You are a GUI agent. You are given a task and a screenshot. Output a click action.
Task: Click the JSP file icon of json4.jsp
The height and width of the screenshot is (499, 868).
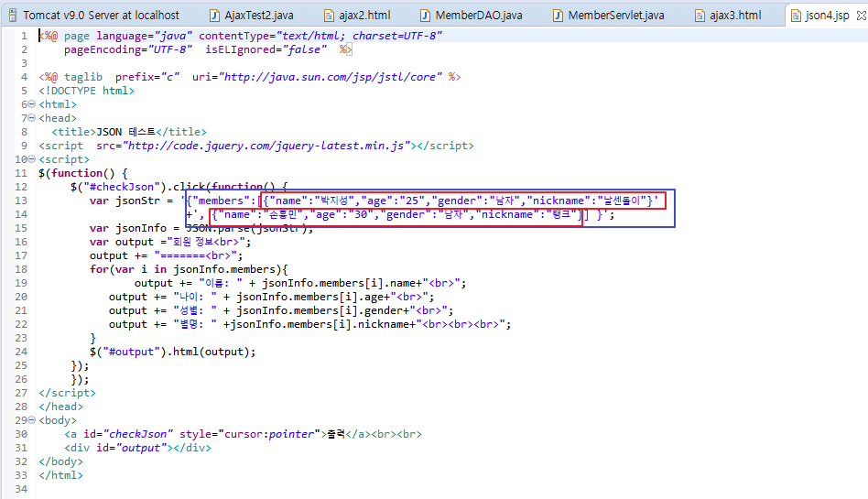coord(796,16)
